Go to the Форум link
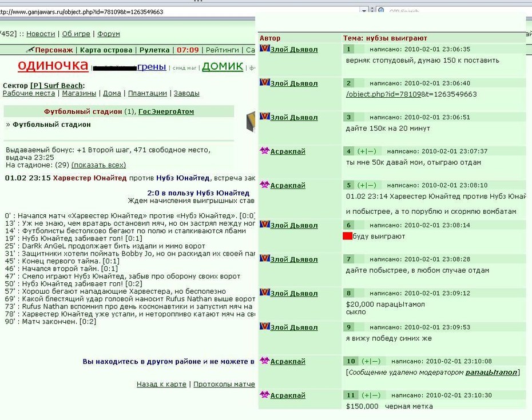 (109, 34)
